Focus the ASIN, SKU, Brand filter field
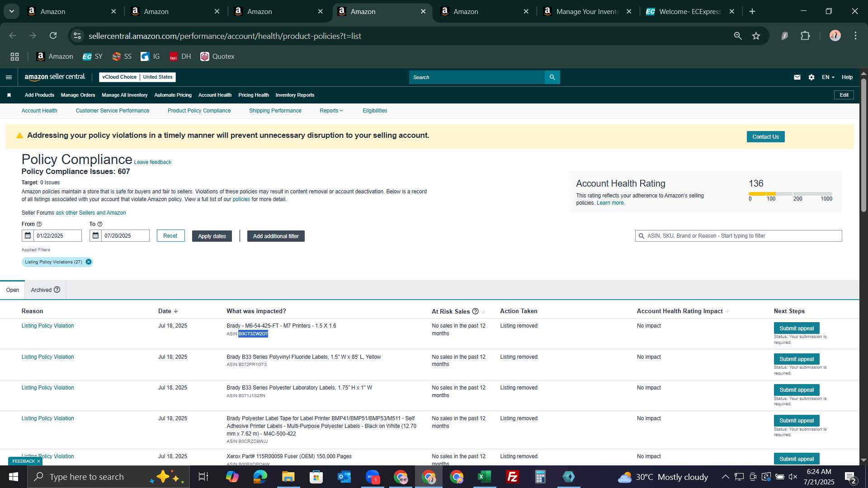 (x=738, y=236)
